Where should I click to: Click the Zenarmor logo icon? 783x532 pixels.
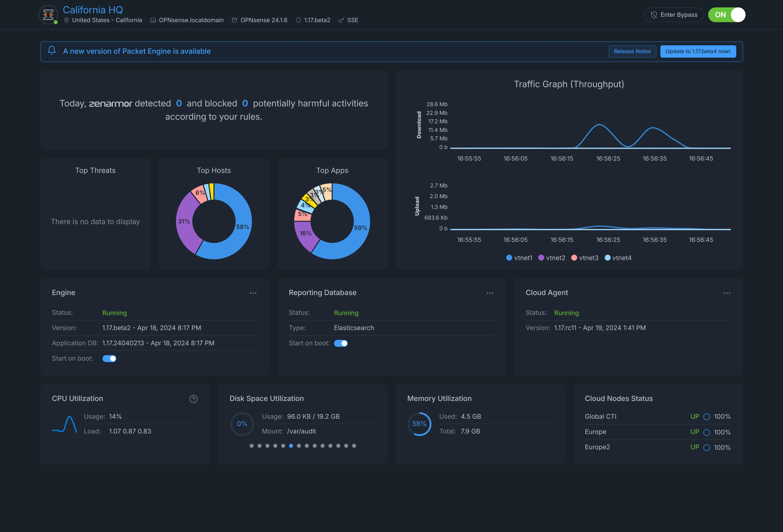[x=48, y=15]
